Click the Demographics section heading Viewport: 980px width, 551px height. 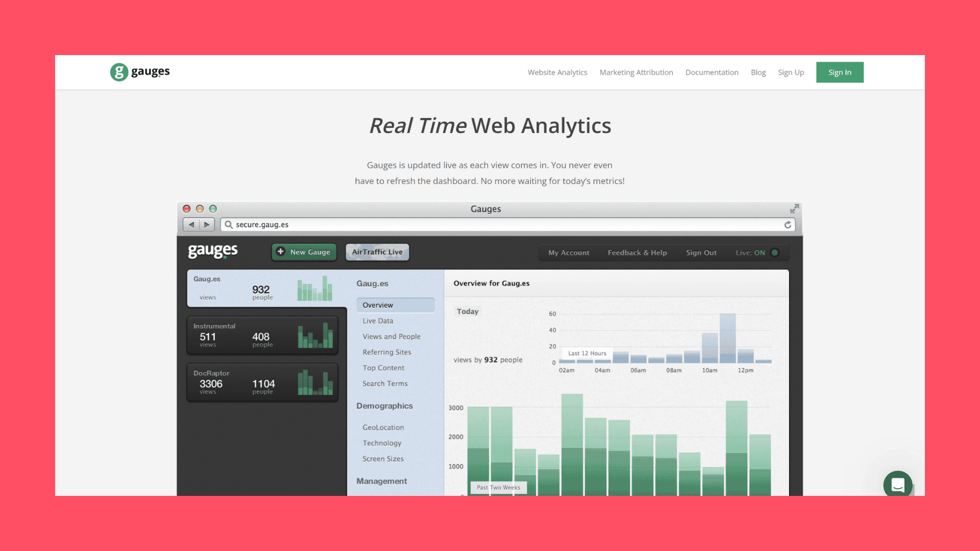coord(384,406)
